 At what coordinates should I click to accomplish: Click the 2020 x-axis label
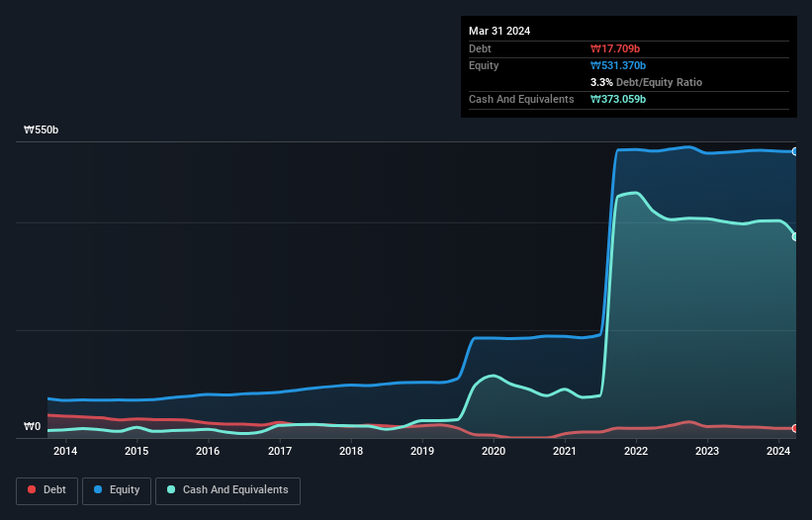494,451
